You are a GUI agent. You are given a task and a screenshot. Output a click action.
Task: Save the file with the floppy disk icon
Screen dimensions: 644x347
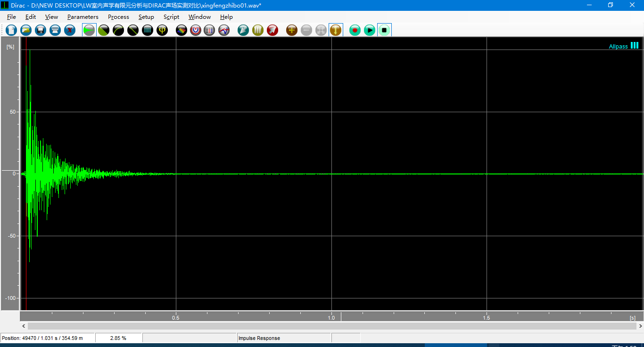tap(41, 30)
